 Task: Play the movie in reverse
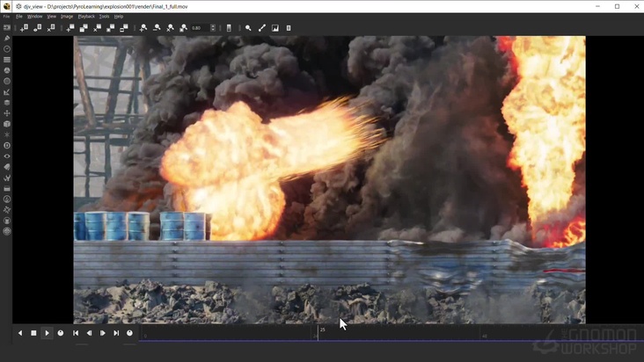click(20, 333)
